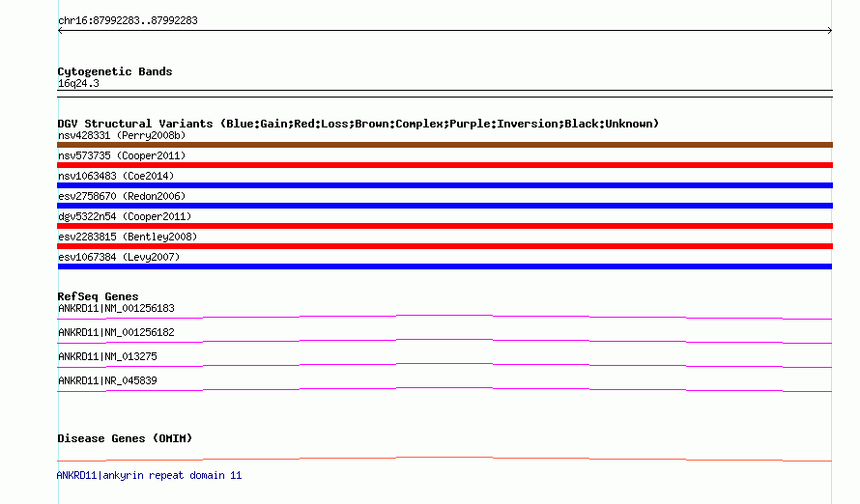Select variant label dgv5322n54 (Cooper2011)
Viewport: 860px width, 504px height.
[x=125, y=216]
